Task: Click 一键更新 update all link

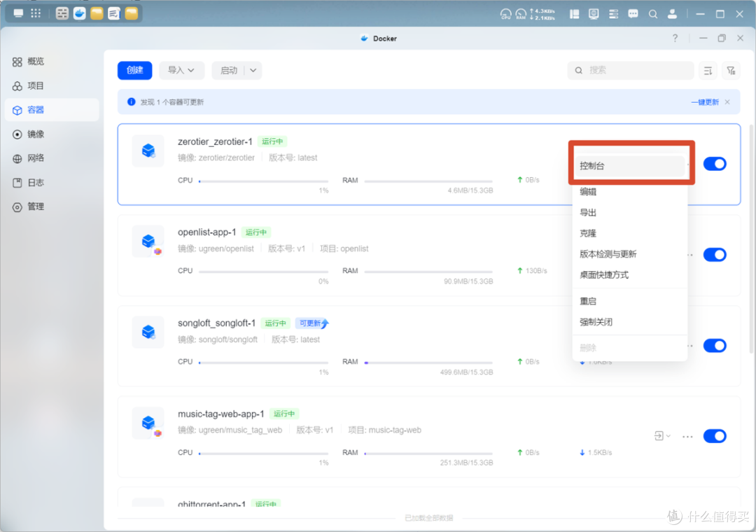Action: pos(705,101)
